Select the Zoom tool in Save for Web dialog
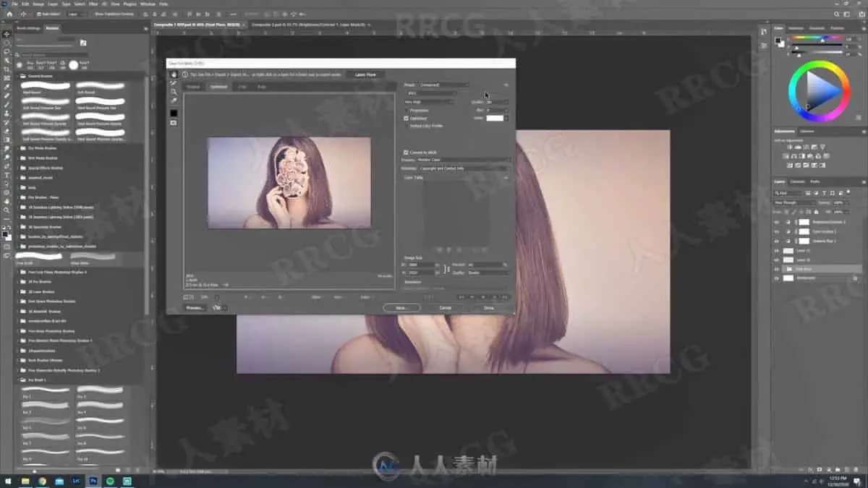This screenshot has height=488, width=868. [x=174, y=92]
